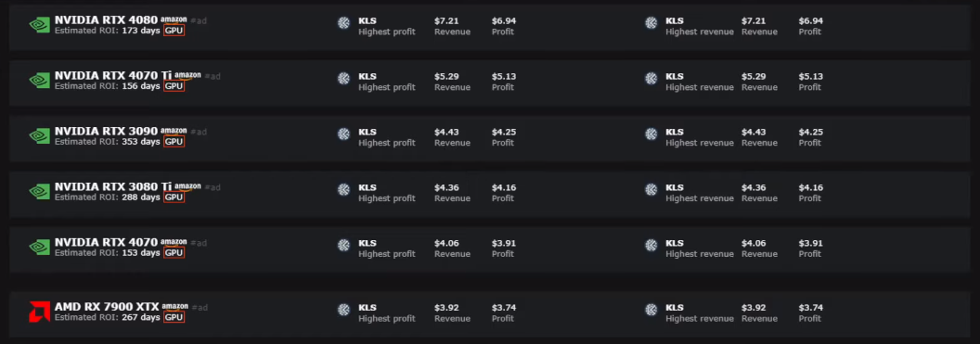Click the AMD logo beside RX 7900 XTX
This screenshot has width=980, height=344.
click(x=39, y=312)
